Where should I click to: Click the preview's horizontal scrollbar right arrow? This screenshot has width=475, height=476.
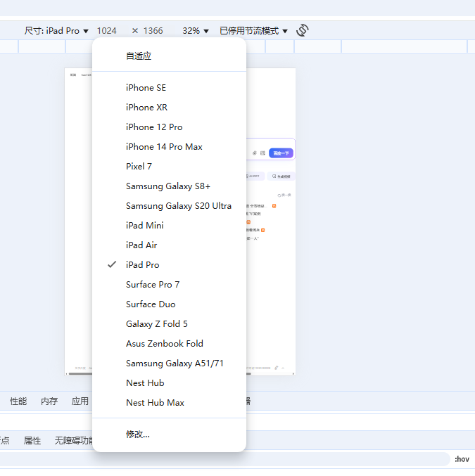tap(293, 373)
